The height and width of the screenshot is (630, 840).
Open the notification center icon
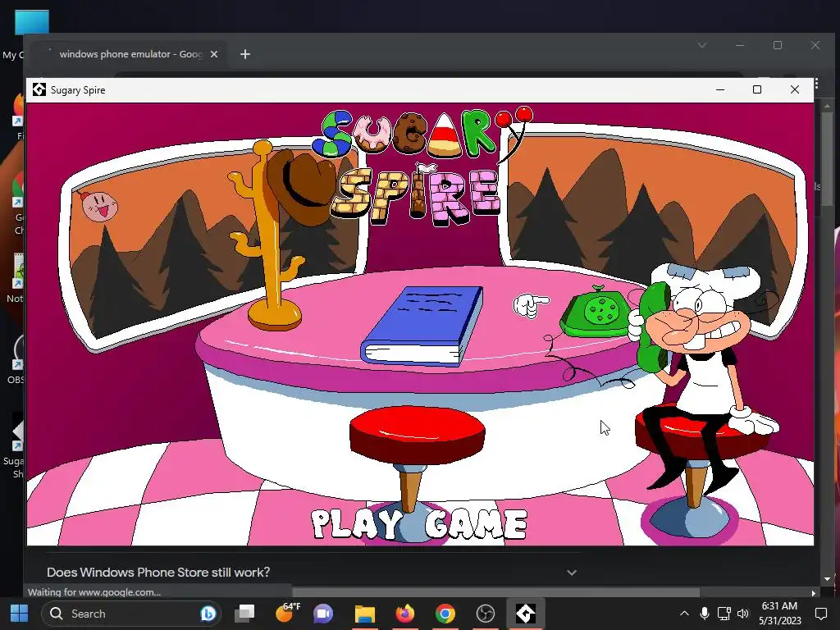click(x=821, y=614)
